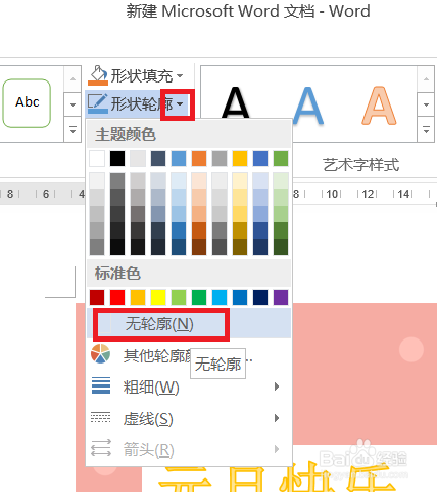437x492 pixels.
Task: Open the 粗细(W) weight submenu
Action: tap(189, 387)
